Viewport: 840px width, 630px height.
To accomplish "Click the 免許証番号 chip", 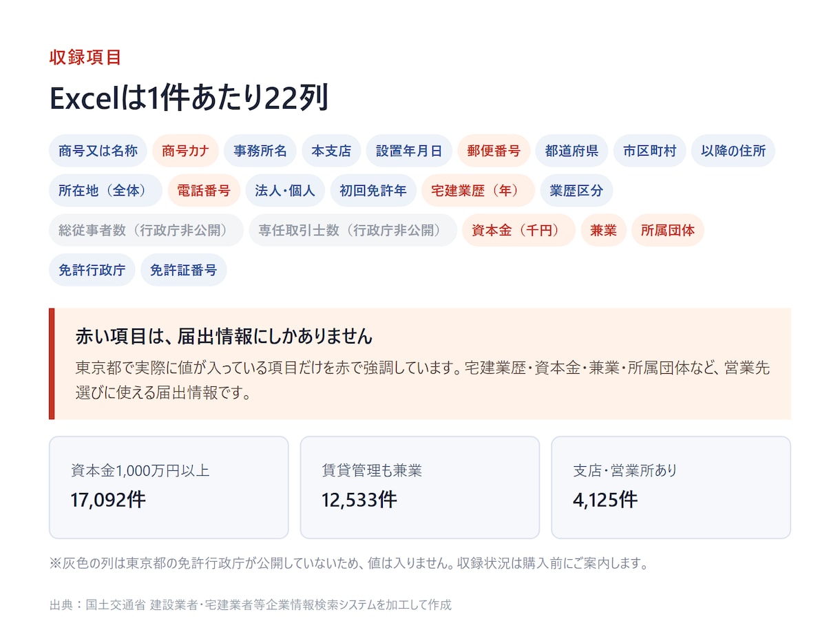I will [x=183, y=270].
